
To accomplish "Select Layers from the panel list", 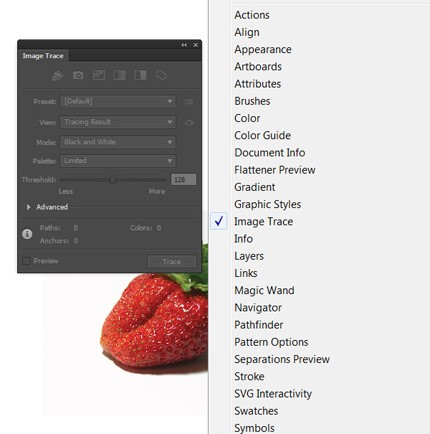I will (x=249, y=256).
